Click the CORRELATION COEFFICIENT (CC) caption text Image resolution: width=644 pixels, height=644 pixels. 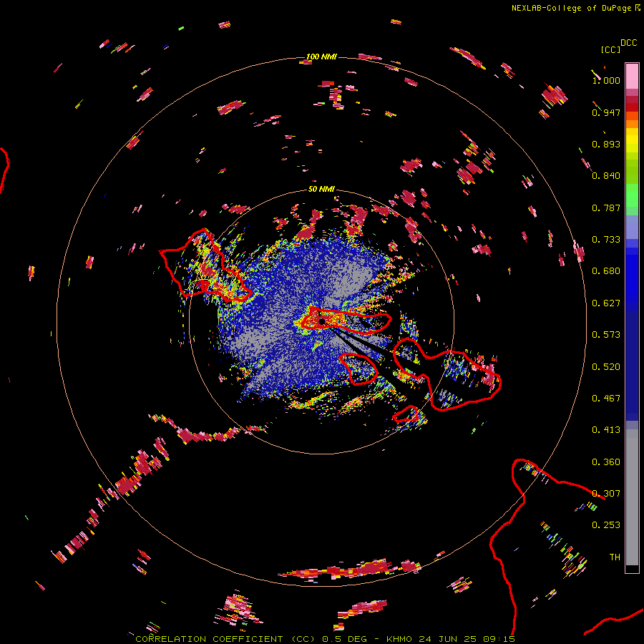(225, 639)
